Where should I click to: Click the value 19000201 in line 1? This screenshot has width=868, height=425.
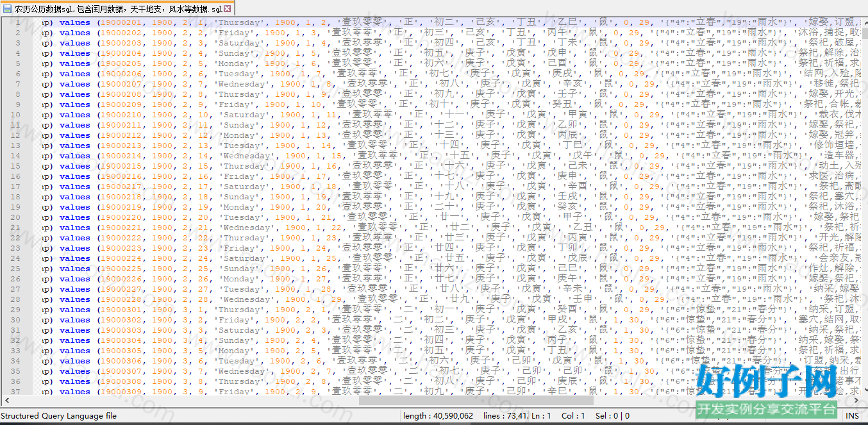122,22
